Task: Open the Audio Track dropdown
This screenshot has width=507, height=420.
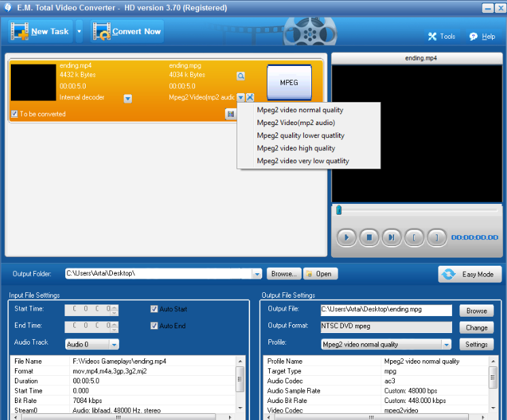Action: pyautogui.click(x=114, y=345)
